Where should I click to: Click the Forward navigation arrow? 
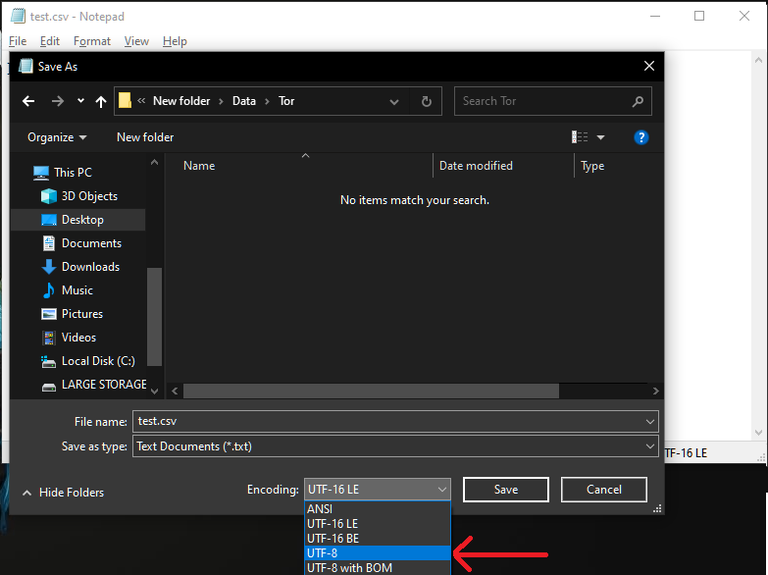(x=57, y=101)
